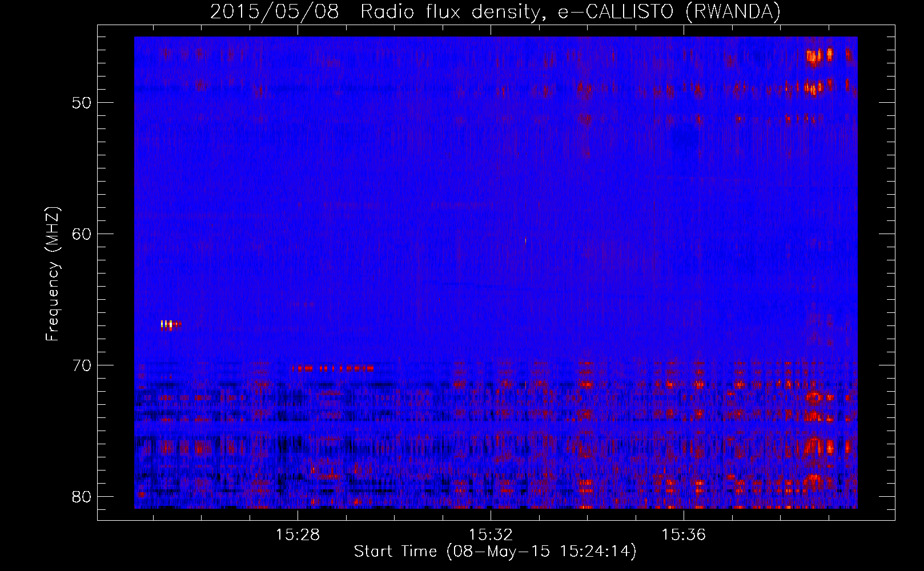
Task: Click the red horizontal streak at 70 MHz
Action: click(332, 368)
